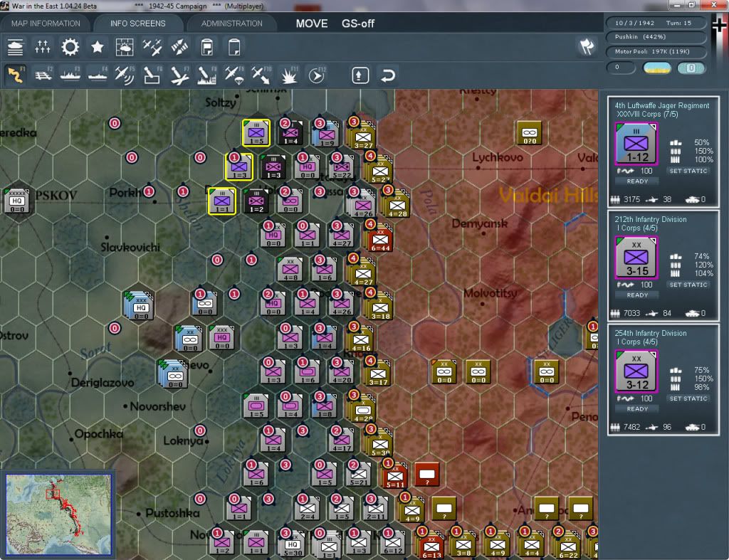Click the 212th Infantry Division title
This screenshot has height=560, width=729.
(x=651, y=219)
